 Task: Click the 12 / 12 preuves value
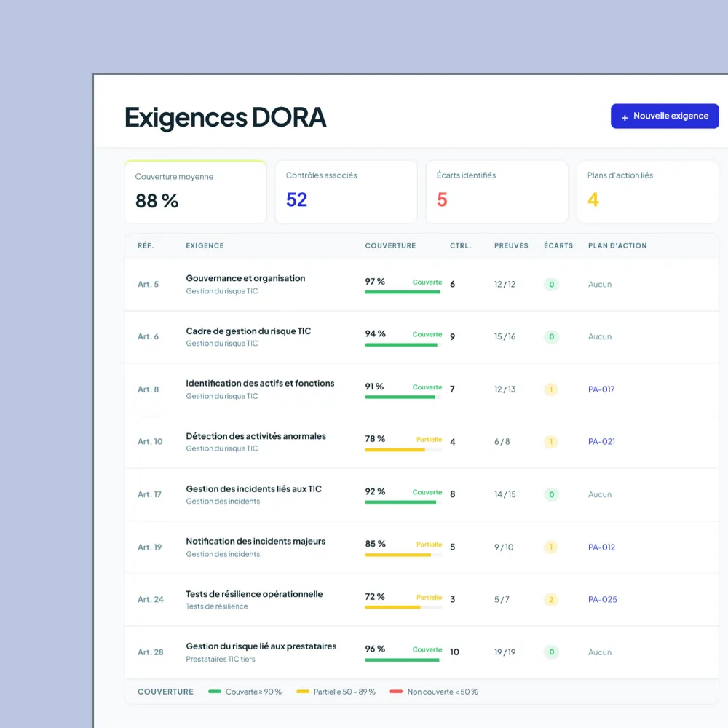pos(505,284)
